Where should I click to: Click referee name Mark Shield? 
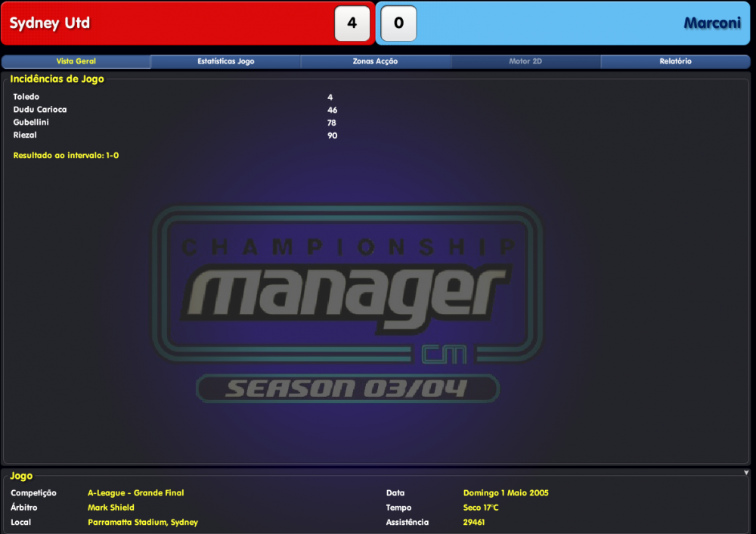pyautogui.click(x=111, y=508)
